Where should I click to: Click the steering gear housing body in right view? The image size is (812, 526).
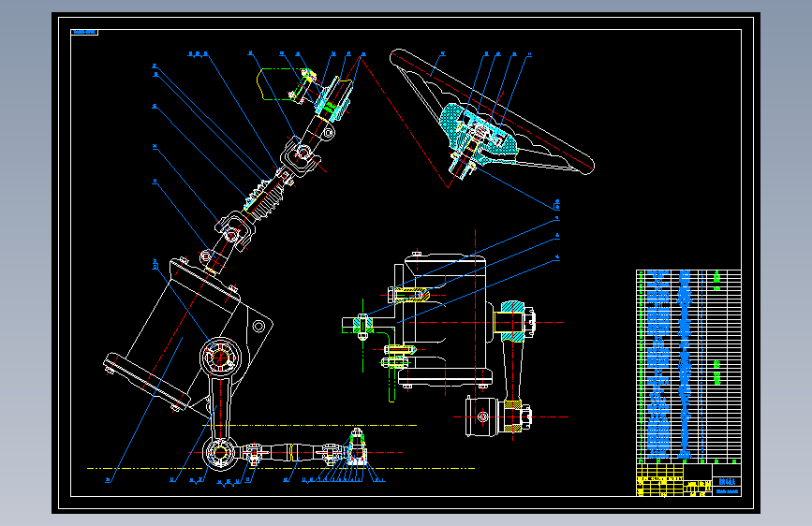coord(446,320)
